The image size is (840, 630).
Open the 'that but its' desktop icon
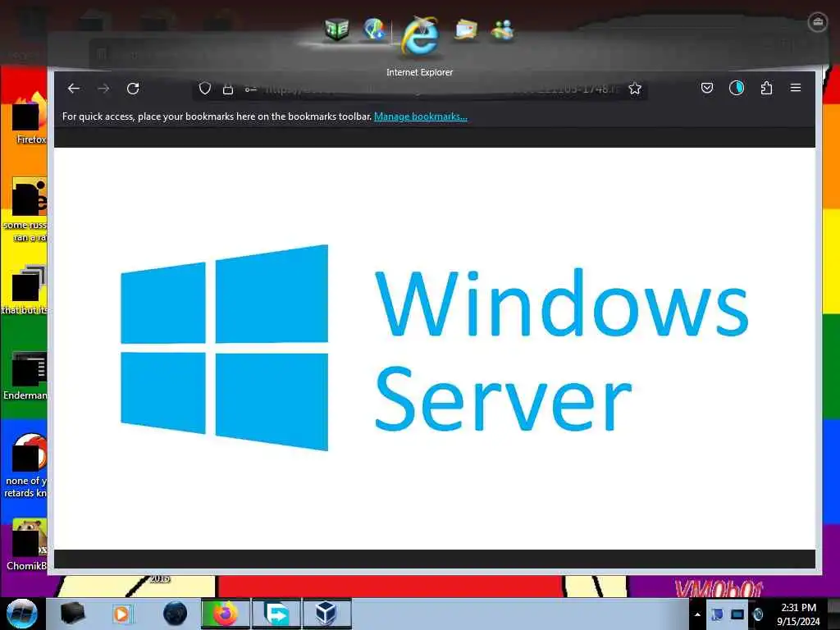(25, 290)
